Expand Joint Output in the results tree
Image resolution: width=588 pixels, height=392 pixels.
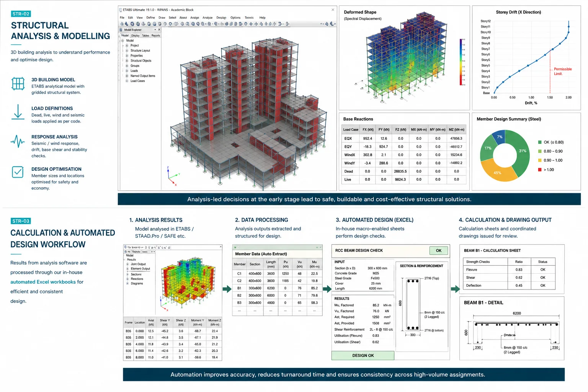tap(127, 264)
